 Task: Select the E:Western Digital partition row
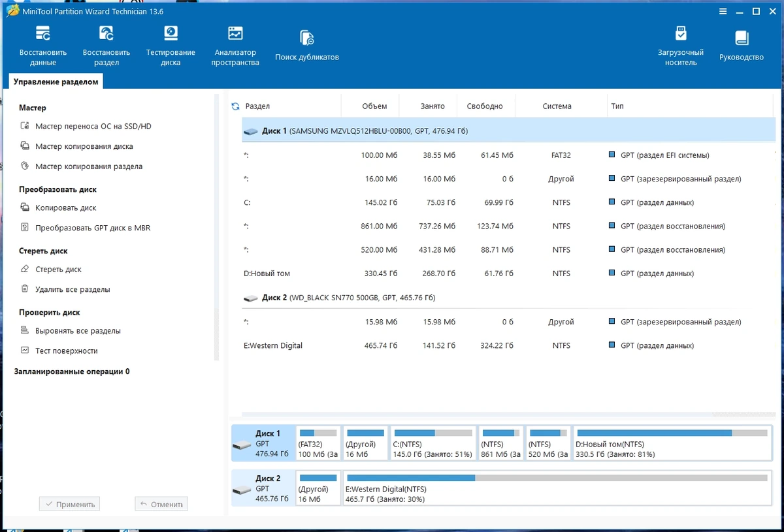(x=508, y=345)
